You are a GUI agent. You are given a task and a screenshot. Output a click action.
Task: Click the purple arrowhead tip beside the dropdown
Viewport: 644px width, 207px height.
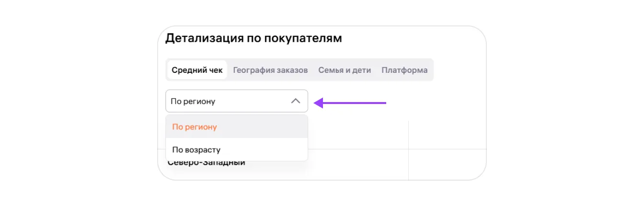tap(317, 103)
